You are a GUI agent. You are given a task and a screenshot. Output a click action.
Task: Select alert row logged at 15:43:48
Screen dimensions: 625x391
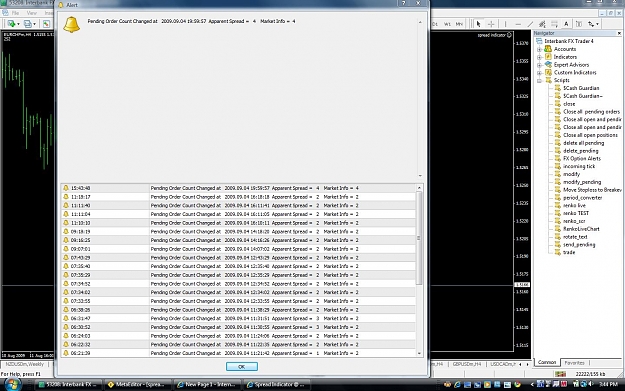[x=238, y=188]
